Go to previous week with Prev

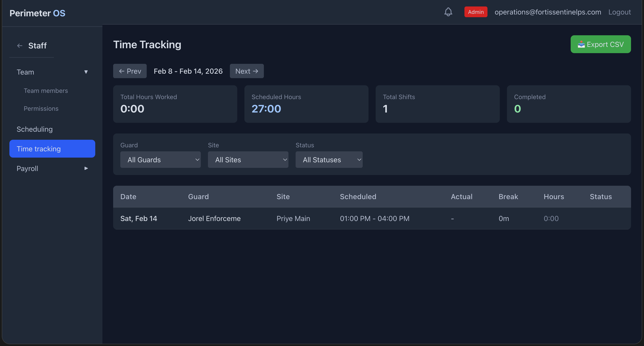(130, 71)
